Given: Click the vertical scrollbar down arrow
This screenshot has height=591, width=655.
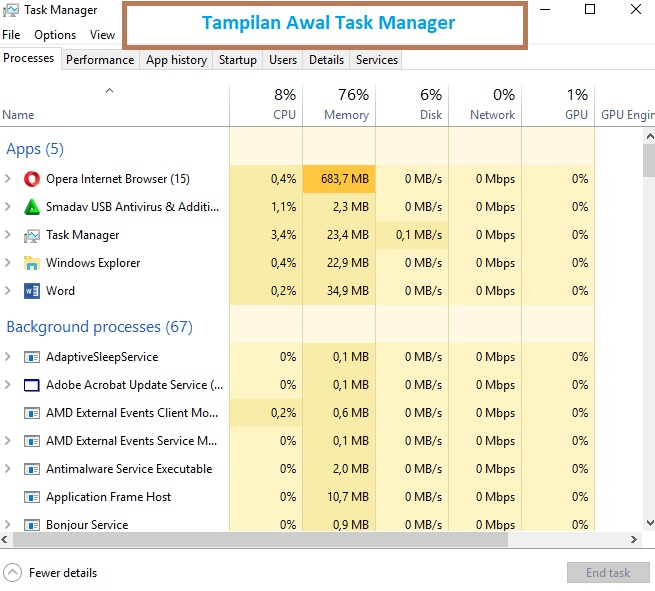Looking at the screenshot, I should coord(650,523).
